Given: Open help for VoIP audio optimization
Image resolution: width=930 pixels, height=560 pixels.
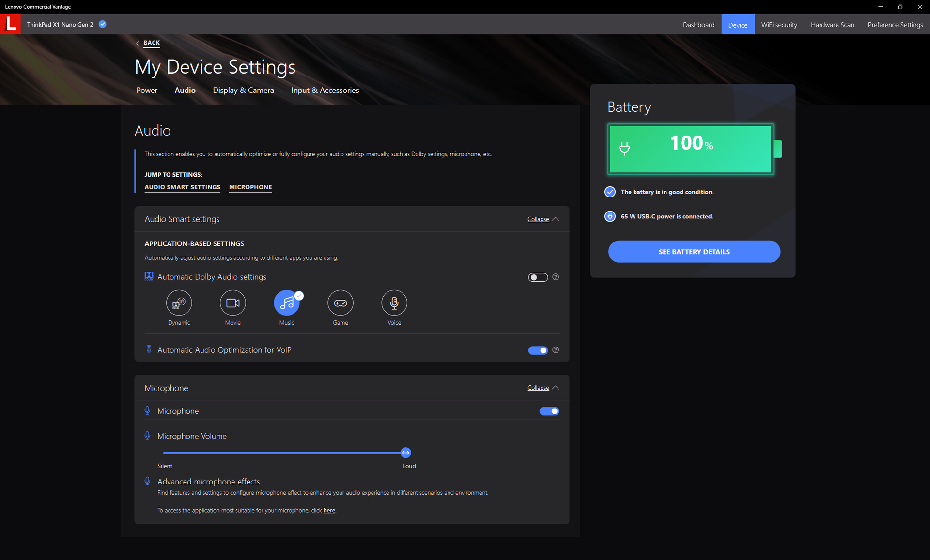Looking at the screenshot, I should (x=556, y=350).
